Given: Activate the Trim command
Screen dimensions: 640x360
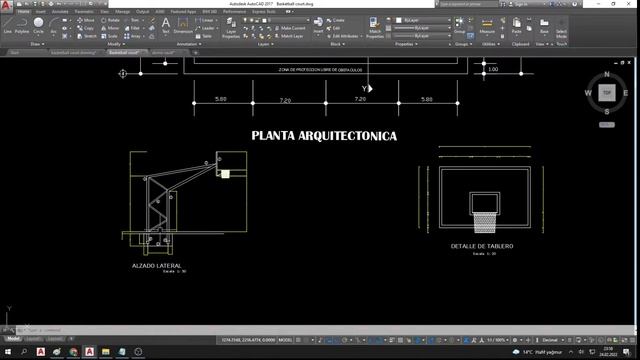Looking at the screenshot, I should pos(132,20).
